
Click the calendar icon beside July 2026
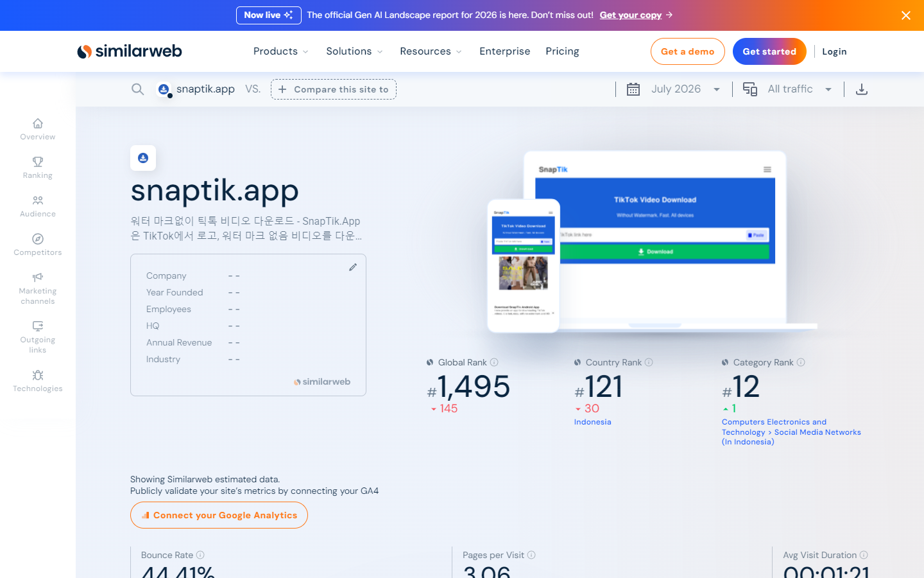point(633,89)
